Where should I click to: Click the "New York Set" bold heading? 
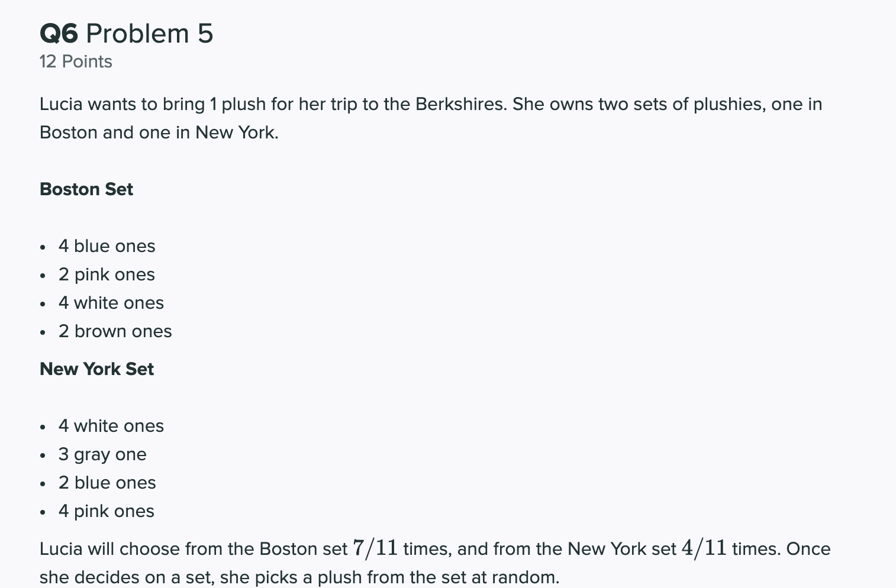pyautogui.click(x=96, y=369)
